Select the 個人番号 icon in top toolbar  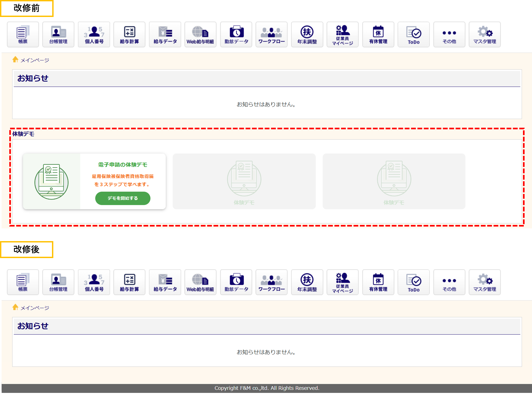[94, 34]
